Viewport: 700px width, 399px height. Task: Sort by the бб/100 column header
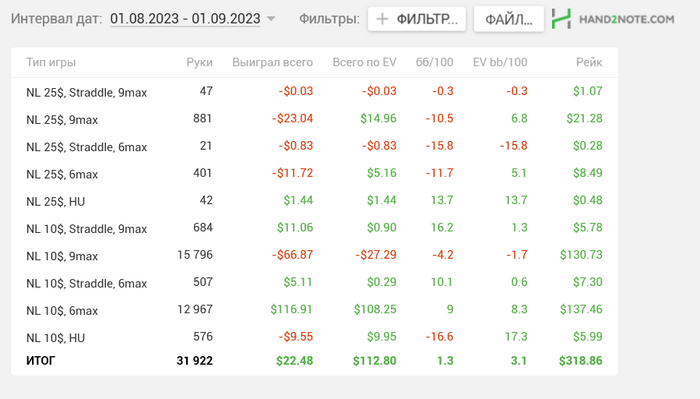[x=434, y=62]
